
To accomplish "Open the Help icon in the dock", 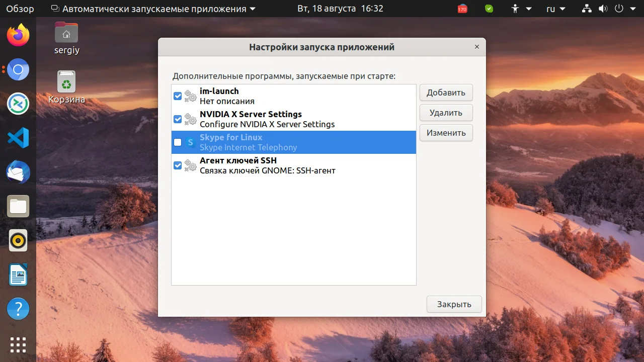I will click(x=18, y=309).
